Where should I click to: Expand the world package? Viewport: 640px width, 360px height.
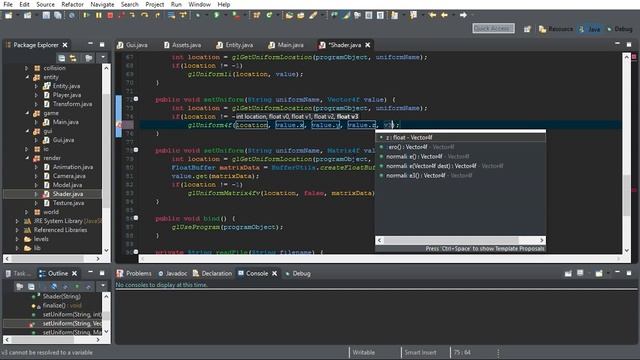pyautogui.click(x=27, y=212)
